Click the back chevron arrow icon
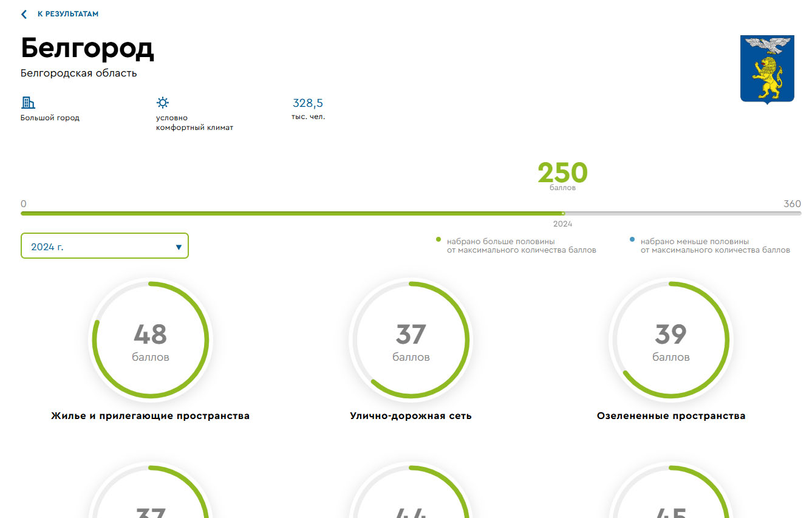Viewport: 812px width, 518px height. click(x=24, y=14)
